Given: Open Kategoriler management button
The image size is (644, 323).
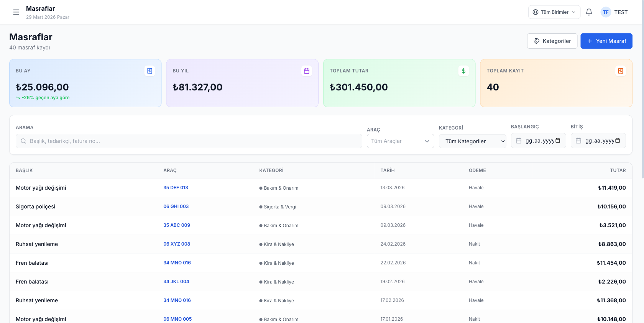Looking at the screenshot, I should click(x=552, y=41).
